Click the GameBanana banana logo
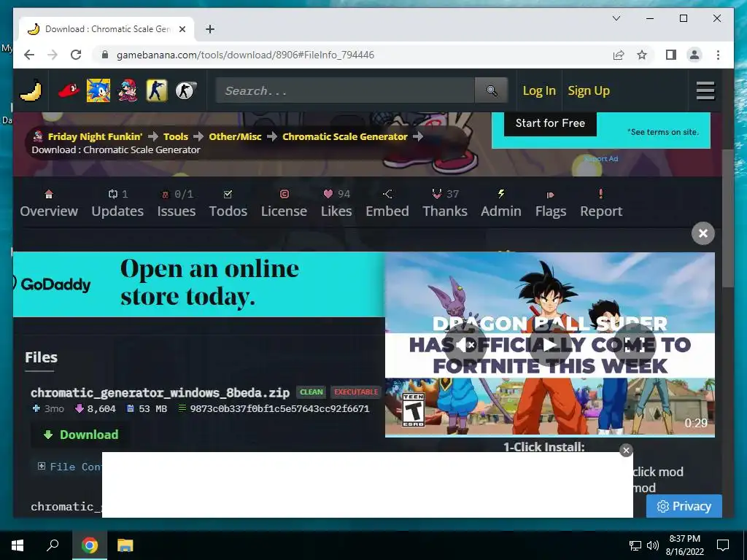 tap(31, 90)
